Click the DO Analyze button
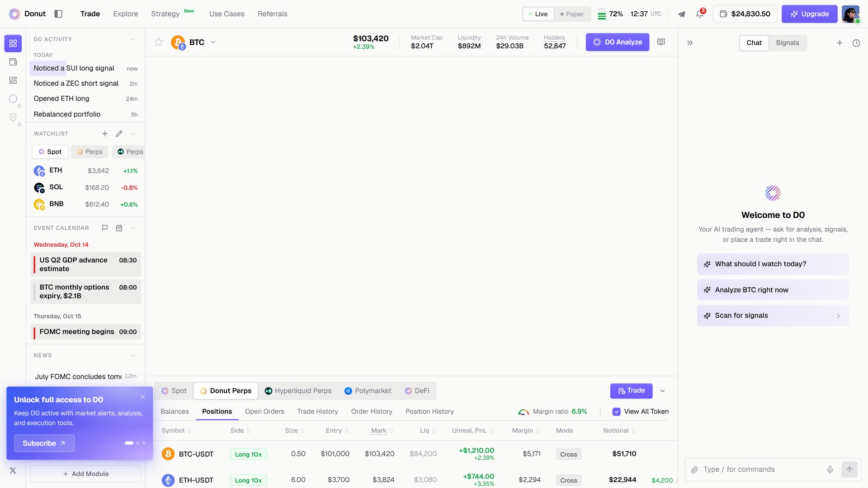 [x=617, y=42]
